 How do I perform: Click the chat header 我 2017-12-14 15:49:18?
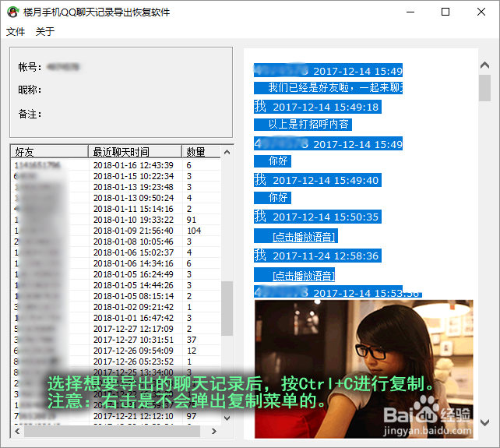(x=318, y=107)
